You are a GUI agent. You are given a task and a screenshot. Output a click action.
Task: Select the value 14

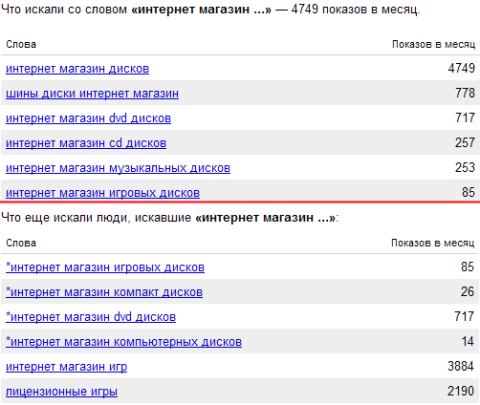click(468, 341)
